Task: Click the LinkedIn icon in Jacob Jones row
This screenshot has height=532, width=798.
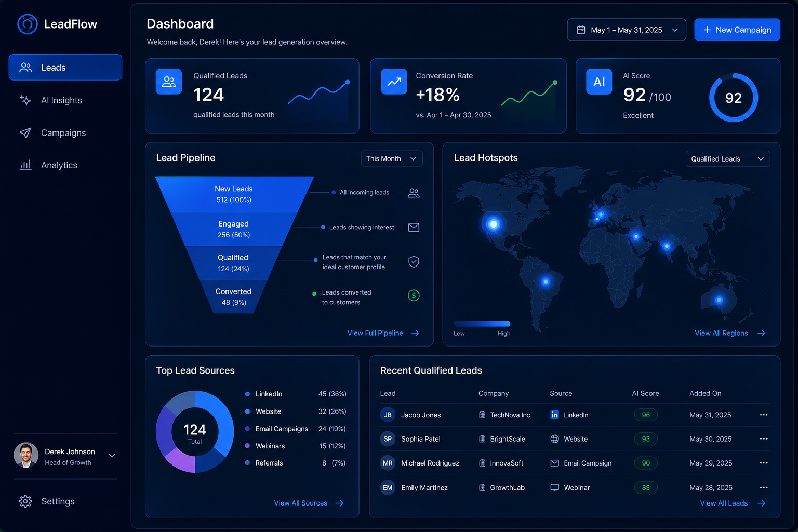Action: pos(554,415)
